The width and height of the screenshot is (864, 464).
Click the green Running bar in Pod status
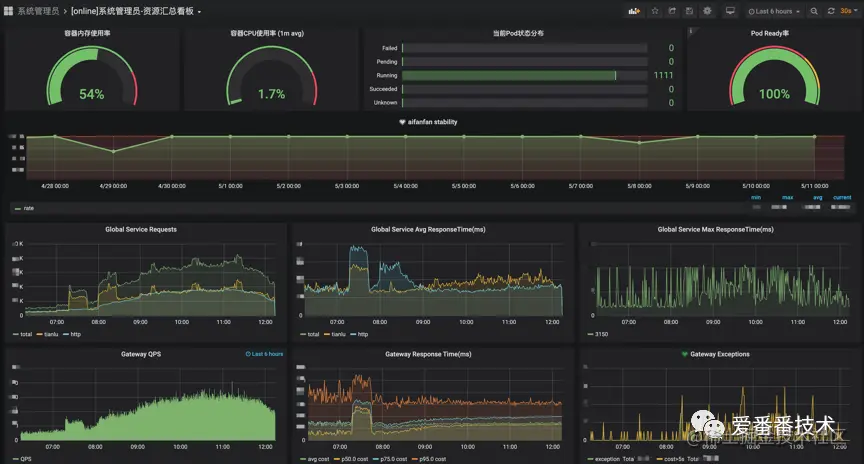click(509, 75)
